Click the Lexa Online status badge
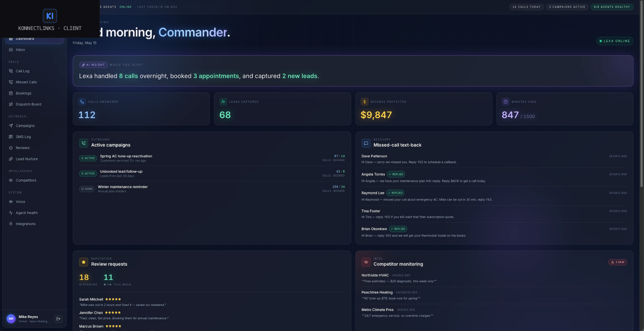This screenshot has height=331, width=644. pos(615,41)
